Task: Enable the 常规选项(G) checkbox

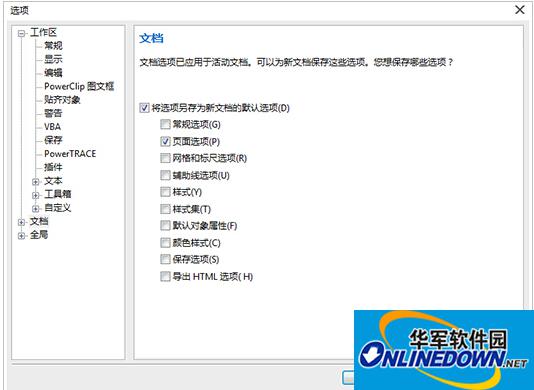Action: point(165,124)
